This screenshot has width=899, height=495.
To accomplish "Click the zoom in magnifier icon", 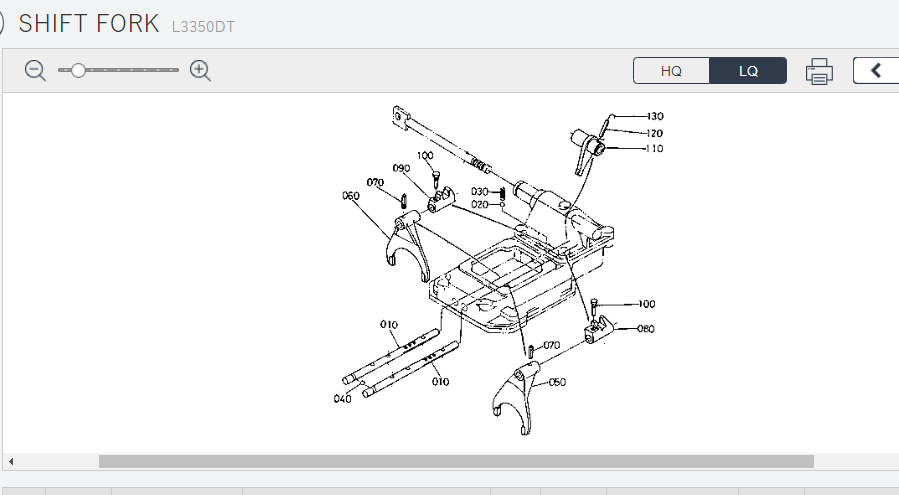I will pyautogui.click(x=200, y=70).
